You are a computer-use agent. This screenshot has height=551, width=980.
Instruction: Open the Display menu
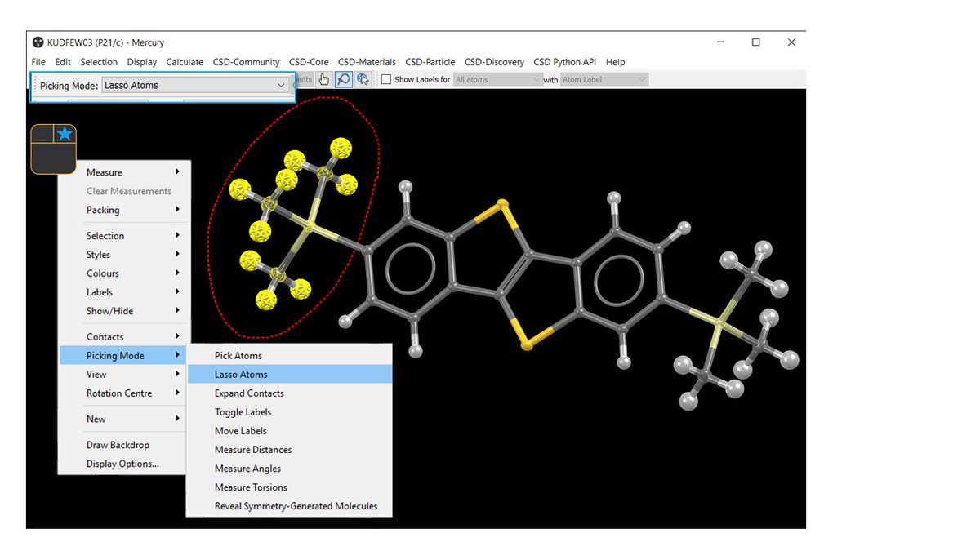click(142, 62)
